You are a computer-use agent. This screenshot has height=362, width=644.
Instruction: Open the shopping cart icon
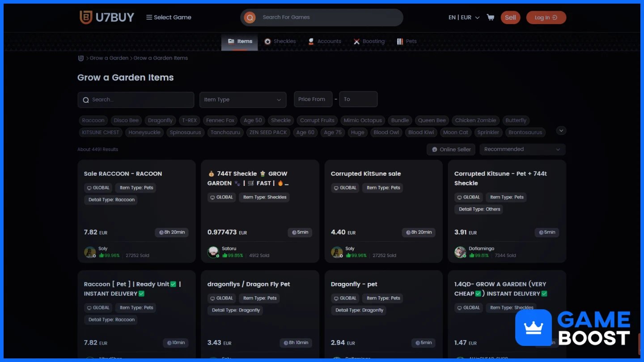(490, 17)
